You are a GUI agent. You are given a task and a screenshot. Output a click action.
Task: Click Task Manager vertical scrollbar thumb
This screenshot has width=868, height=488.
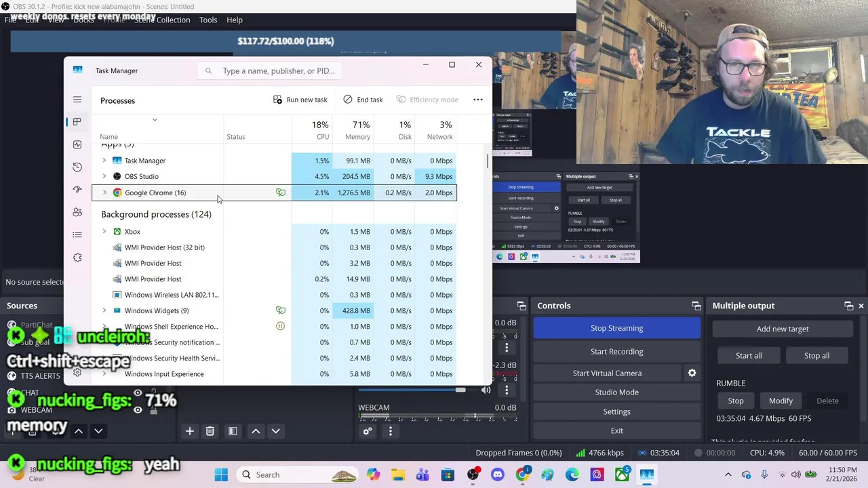[487, 161]
